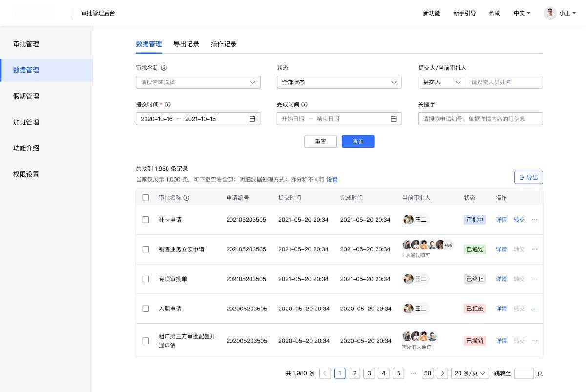This screenshot has height=392, width=586.
Task: Open 新功能 in the top bar
Action: pyautogui.click(x=432, y=13)
